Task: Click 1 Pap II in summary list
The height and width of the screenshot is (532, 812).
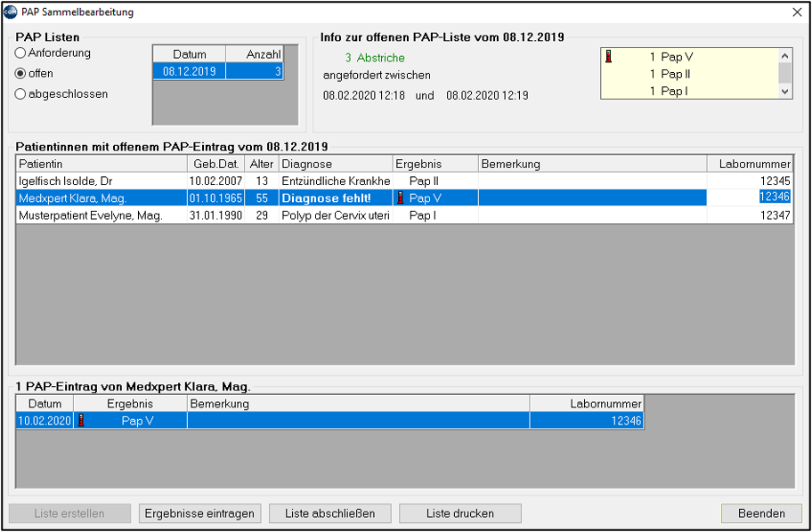Action: [670, 74]
